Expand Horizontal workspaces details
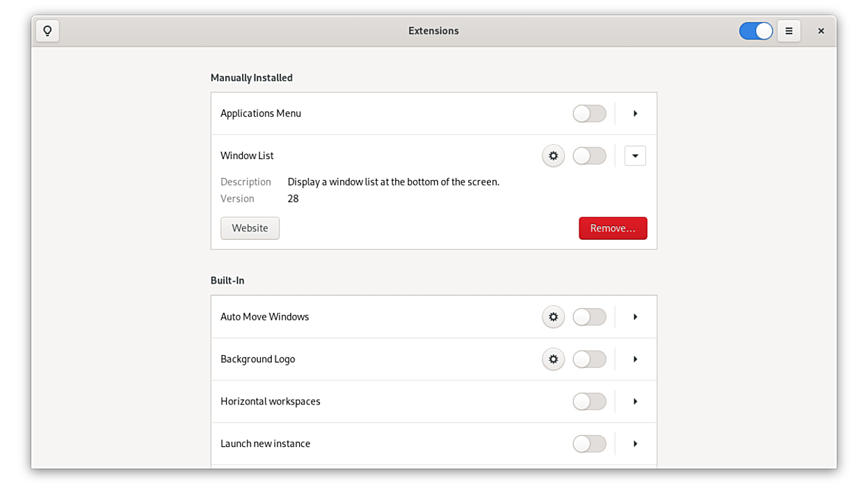868x488 pixels. tap(635, 402)
